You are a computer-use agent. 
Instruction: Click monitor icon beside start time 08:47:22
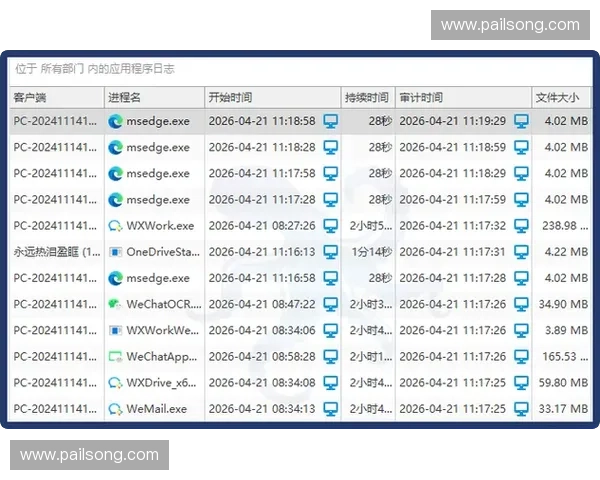(x=331, y=304)
